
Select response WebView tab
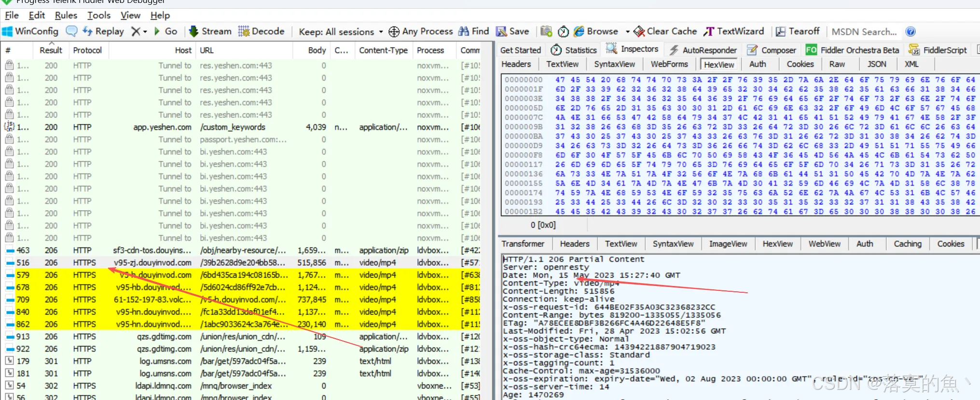[x=824, y=244]
